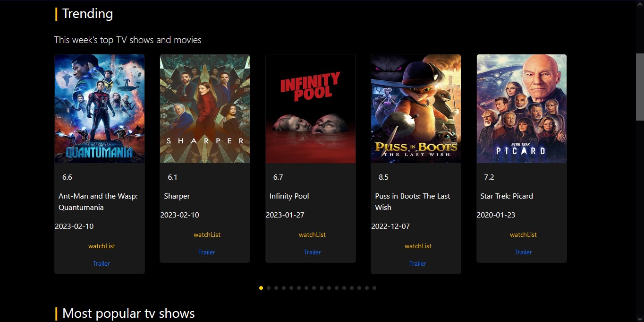Select the 'Sharper' title text
The image size is (644, 322).
point(177,196)
